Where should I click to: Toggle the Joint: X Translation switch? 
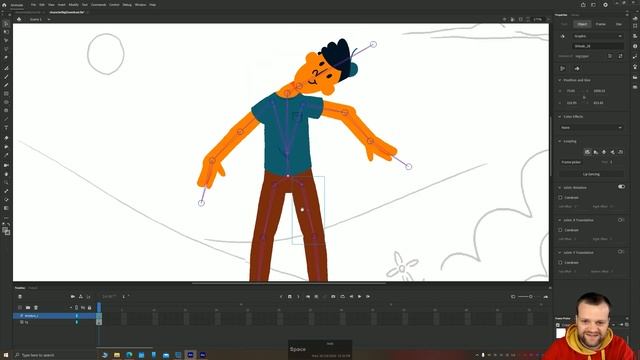(621, 220)
